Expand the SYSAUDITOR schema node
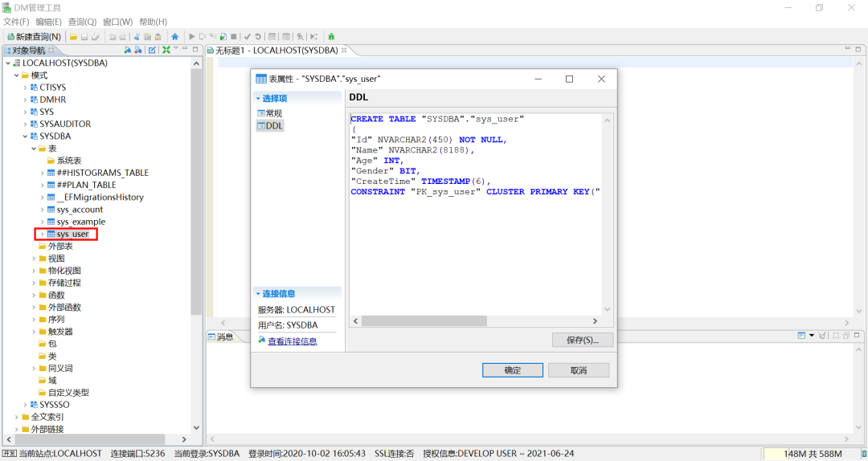Image resolution: width=868 pixels, height=461 pixels. [x=25, y=124]
